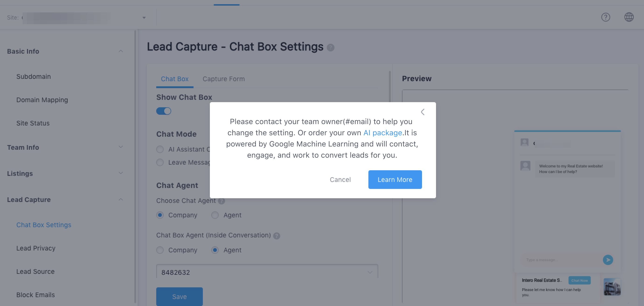The width and height of the screenshot is (644, 306).
Task: Select Agent under Choose Chat Agent
Action: point(215,215)
